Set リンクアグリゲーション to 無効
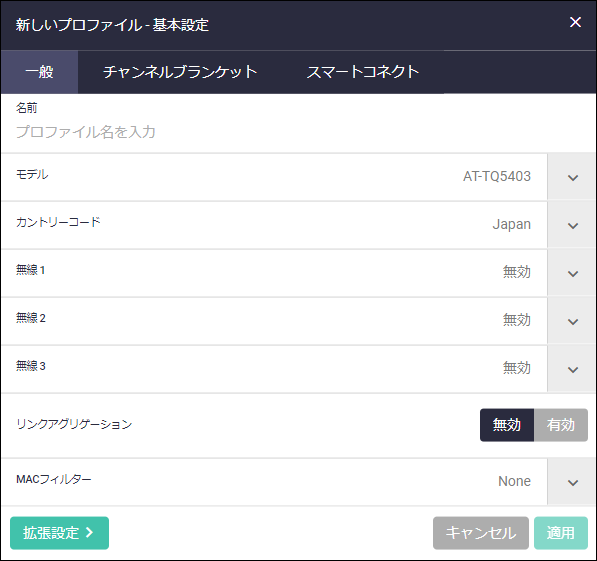The height and width of the screenshot is (561, 597). 507,425
